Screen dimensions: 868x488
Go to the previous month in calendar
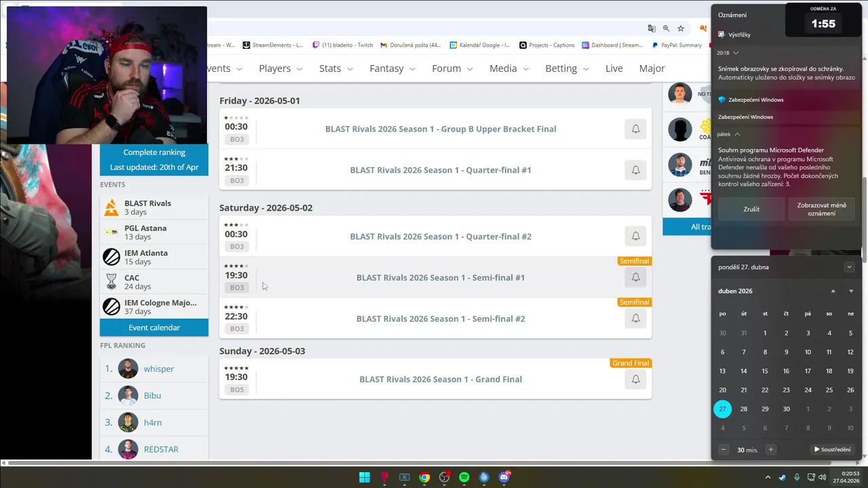(x=833, y=291)
